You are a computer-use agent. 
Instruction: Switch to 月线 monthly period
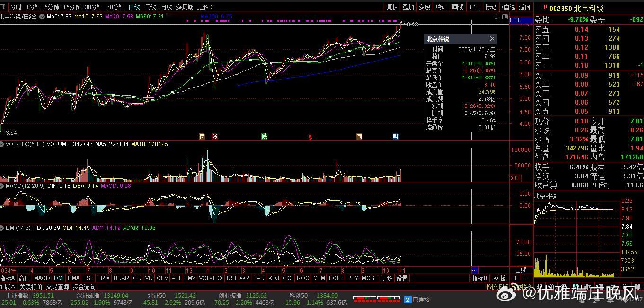click(166, 7)
